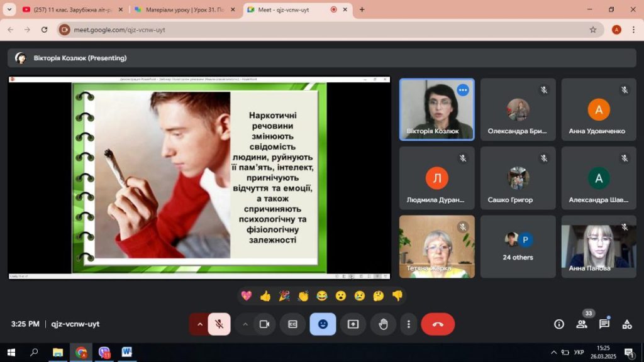Leave the call with red hang-up button
The image size is (644, 362).
pyautogui.click(x=438, y=324)
